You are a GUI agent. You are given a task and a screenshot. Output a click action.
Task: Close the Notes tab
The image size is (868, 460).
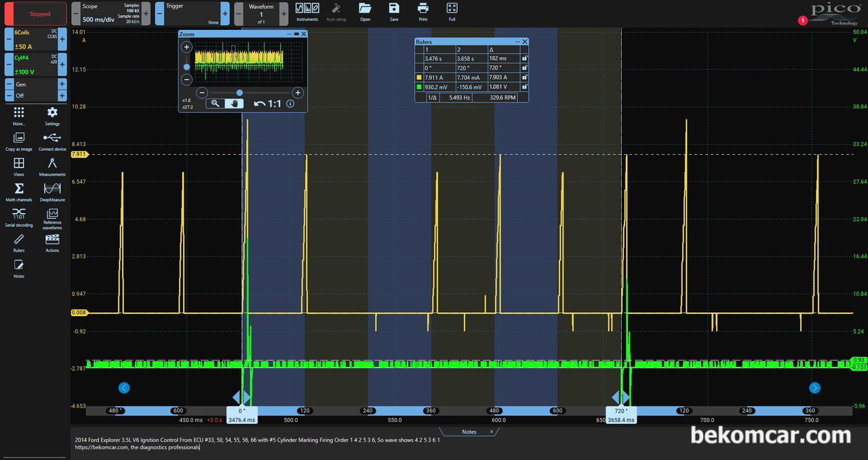coord(492,432)
